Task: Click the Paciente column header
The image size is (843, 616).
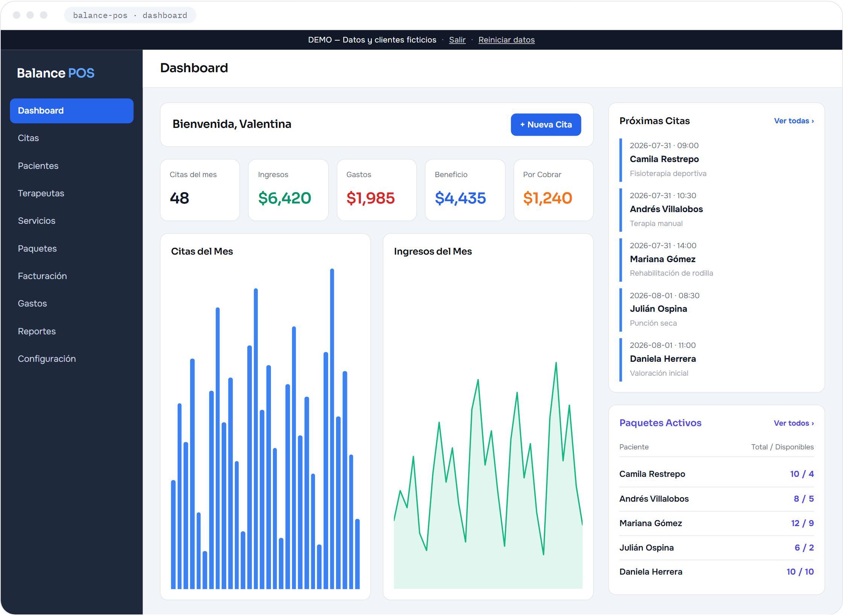Action: pyautogui.click(x=634, y=447)
